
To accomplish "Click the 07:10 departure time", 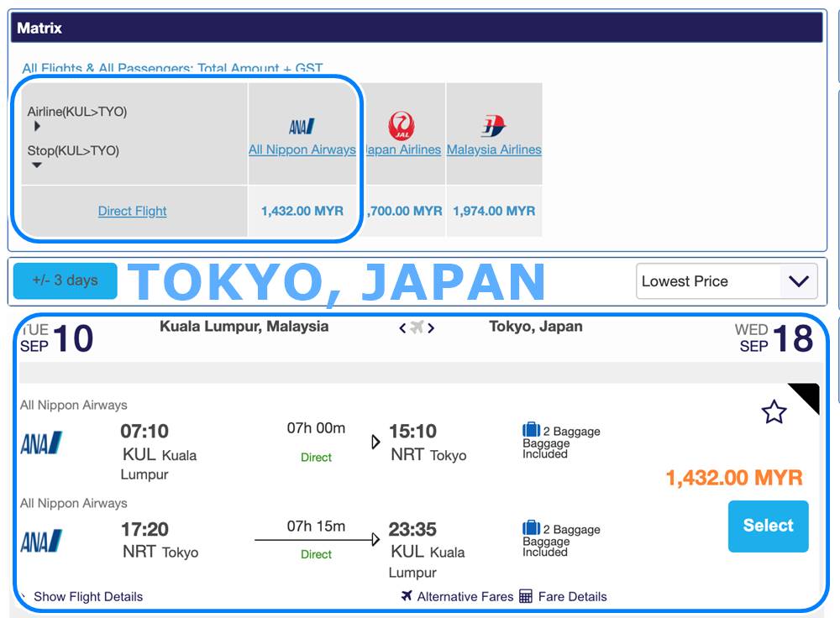I will [x=144, y=431].
